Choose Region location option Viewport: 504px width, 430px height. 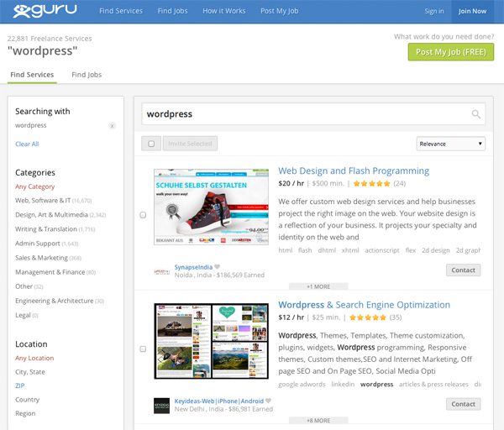click(x=25, y=413)
